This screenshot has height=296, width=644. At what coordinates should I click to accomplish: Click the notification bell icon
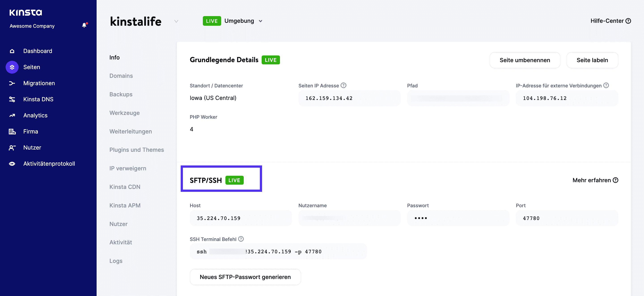click(x=84, y=25)
